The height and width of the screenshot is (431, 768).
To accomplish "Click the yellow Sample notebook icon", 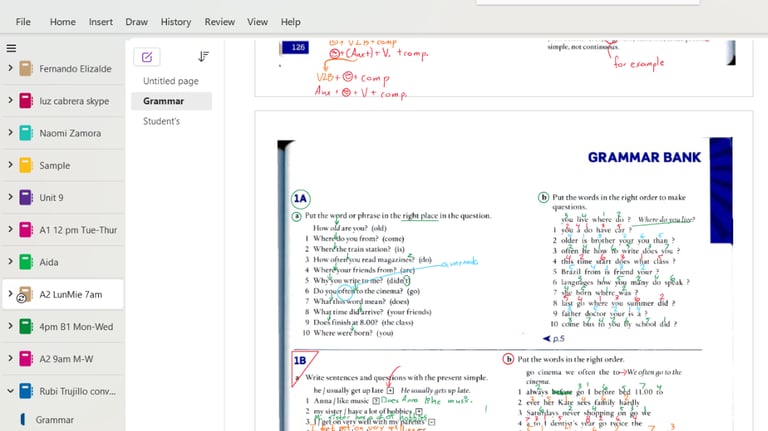I will (26, 166).
